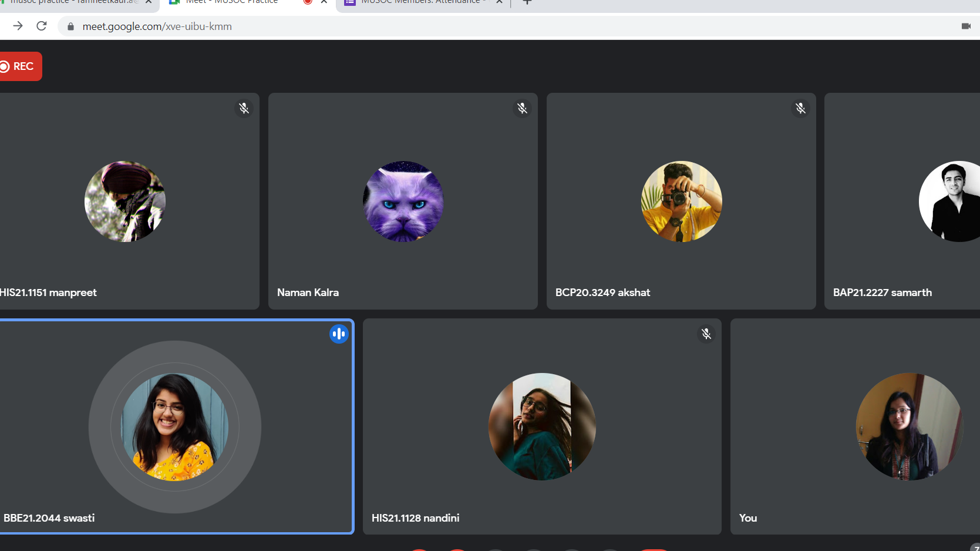View site info via lock icon
980x551 pixels.
coord(70,26)
